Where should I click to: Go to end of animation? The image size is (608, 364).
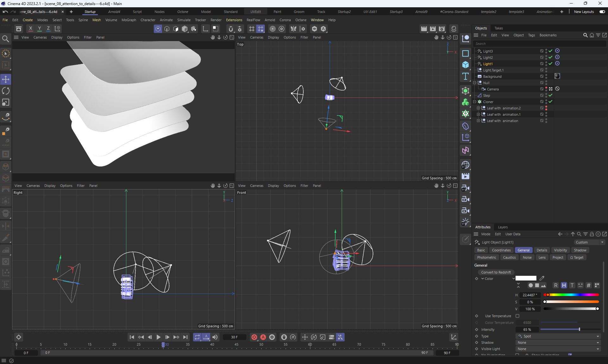(x=185, y=337)
